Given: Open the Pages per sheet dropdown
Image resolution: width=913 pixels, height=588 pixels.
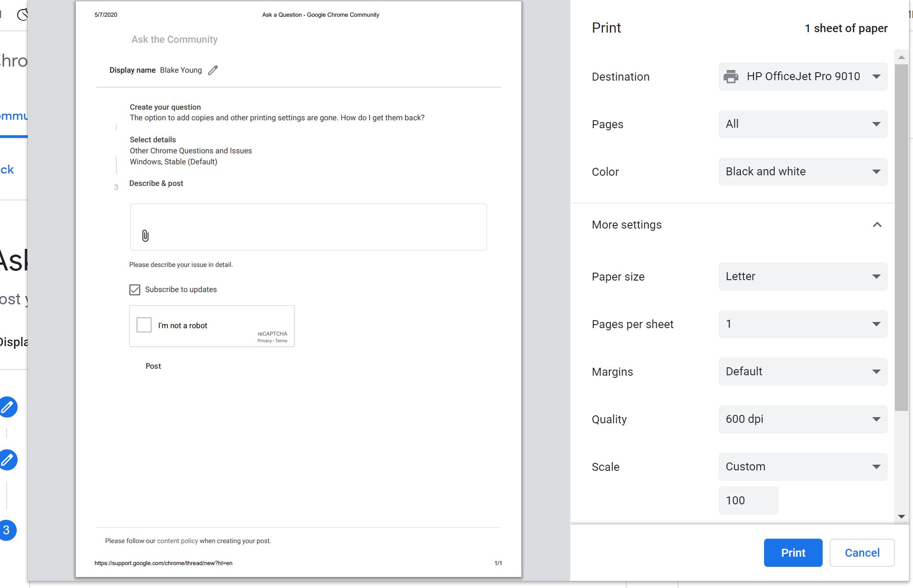Looking at the screenshot, I should pyautogui.click(x=803, y=324).
